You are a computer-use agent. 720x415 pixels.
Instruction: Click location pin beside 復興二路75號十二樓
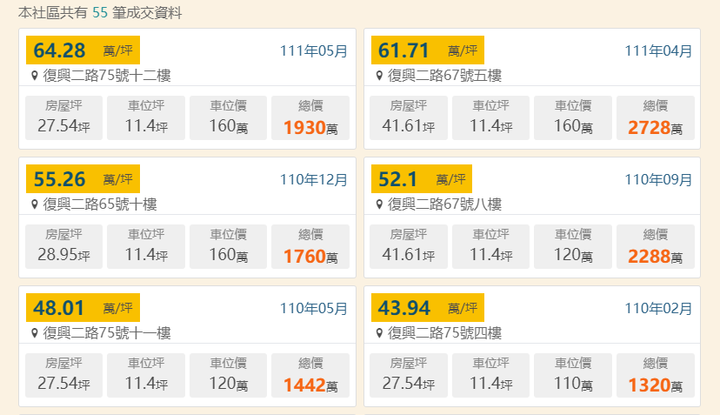[x=35, y=76]
